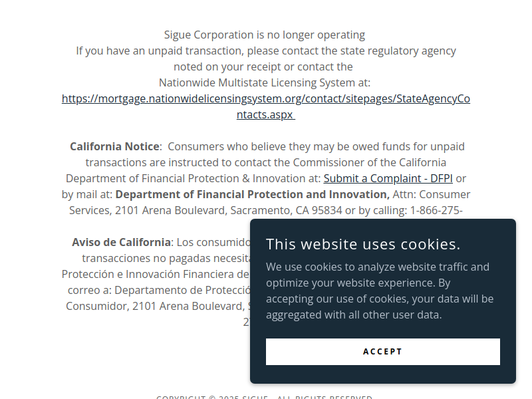
Task: Click the bold 'California Notice' label
Action: (x=114, y=146)
